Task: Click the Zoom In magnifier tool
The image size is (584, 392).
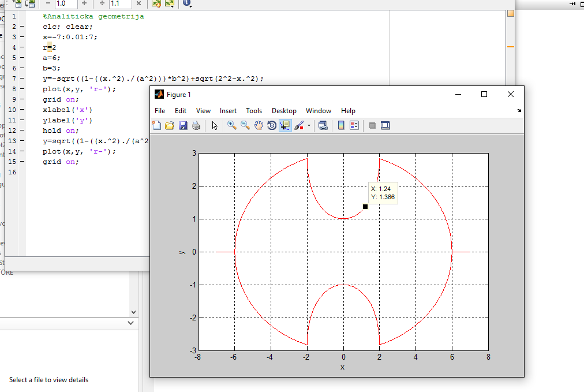Action: pyautogui.click(x=232, y=125)
